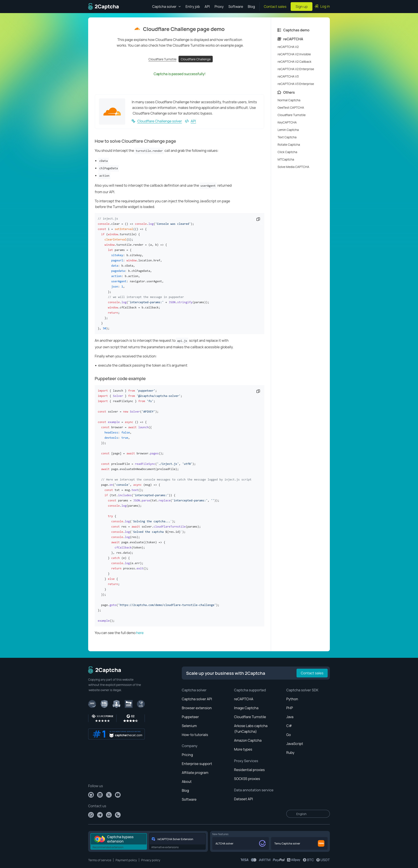This screenshot has width=418, height=868.
Task: Click the yellow Sign up button
Action: (x=302, y=6)
